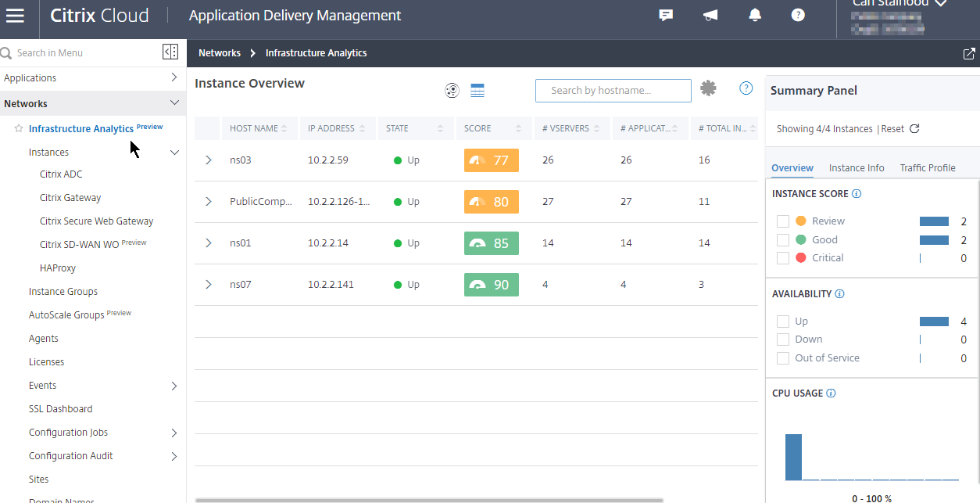
Task: Expand the ns03 instance row
Action: (208, 160)
